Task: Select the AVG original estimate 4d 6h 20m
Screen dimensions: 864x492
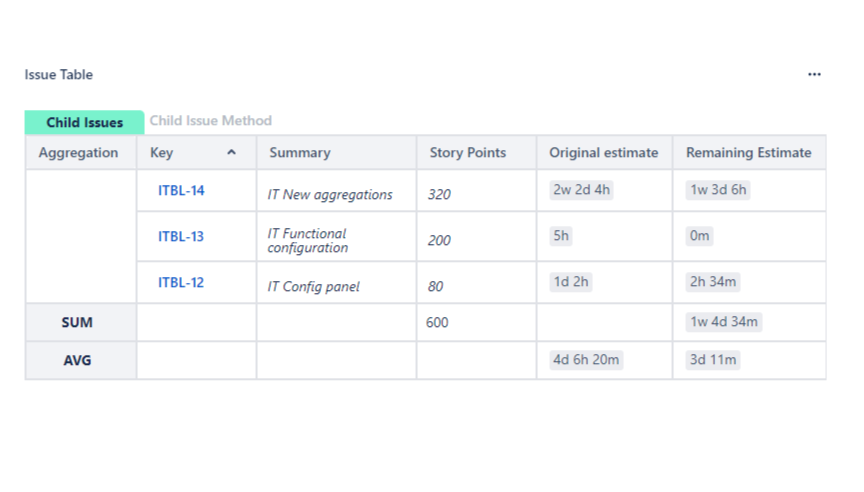Action: 586,360
